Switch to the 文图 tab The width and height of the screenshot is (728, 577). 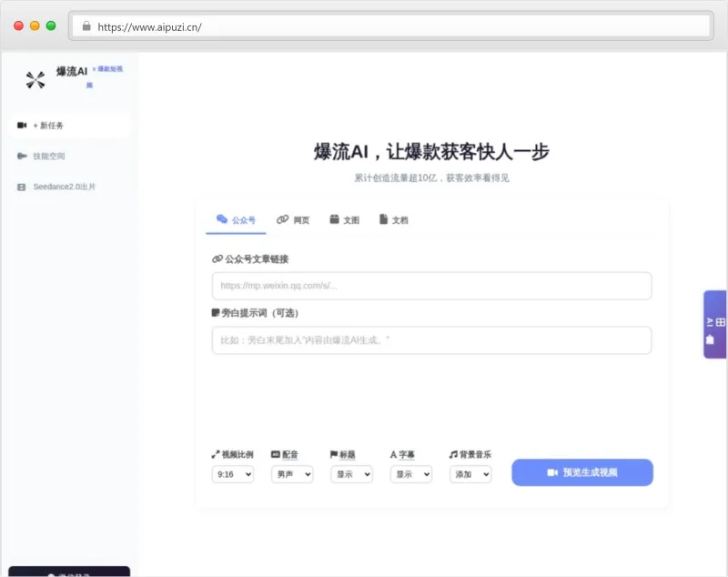(345, 220)
